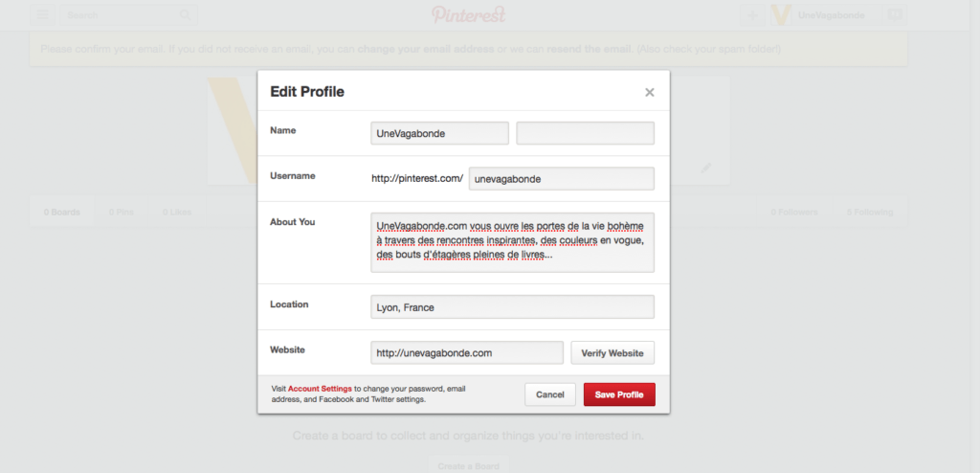
Task: Click the Cancel button
Action: point(550,394)
